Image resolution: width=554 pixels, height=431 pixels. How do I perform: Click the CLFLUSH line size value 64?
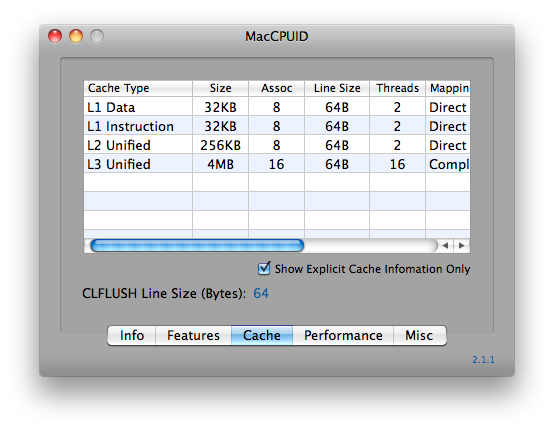point(261,293)
